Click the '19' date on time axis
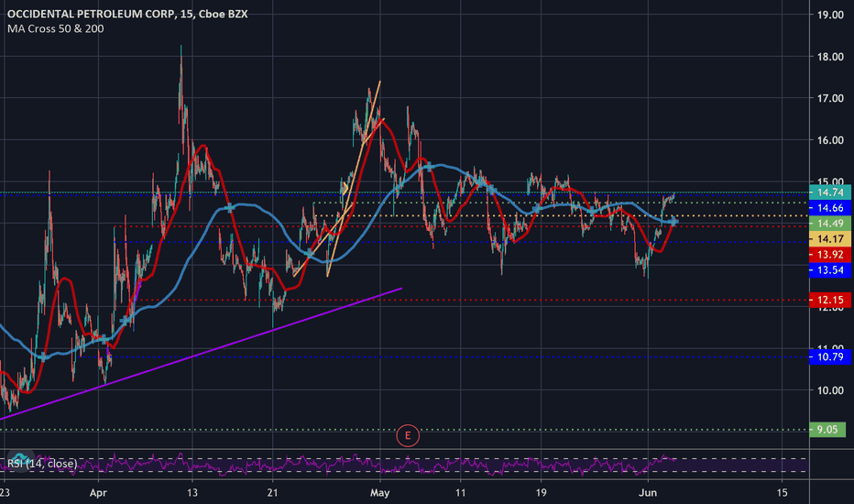 (x=541, y=493)
